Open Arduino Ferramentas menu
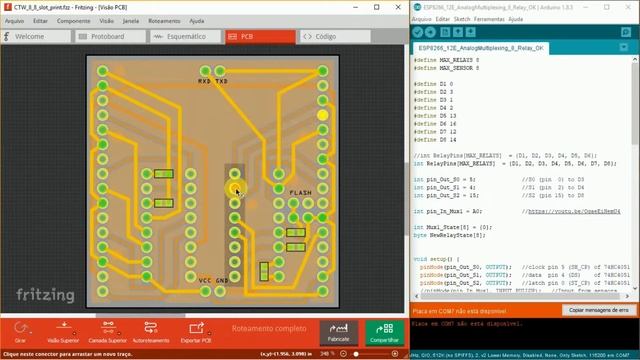 (489, 19)
